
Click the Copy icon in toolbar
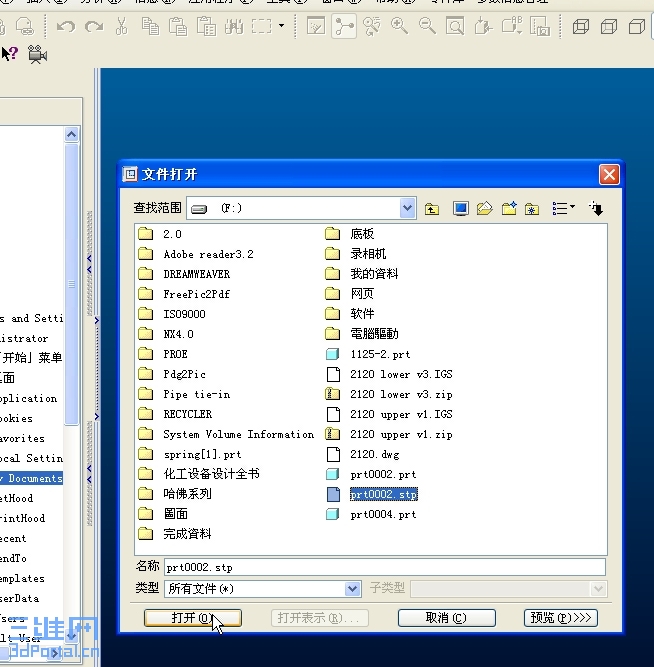150,26
